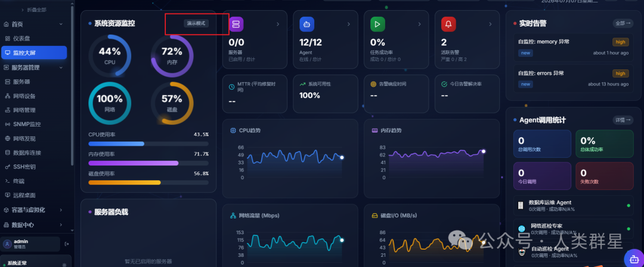Open the 服务器 card arrow

click(278, 24)
